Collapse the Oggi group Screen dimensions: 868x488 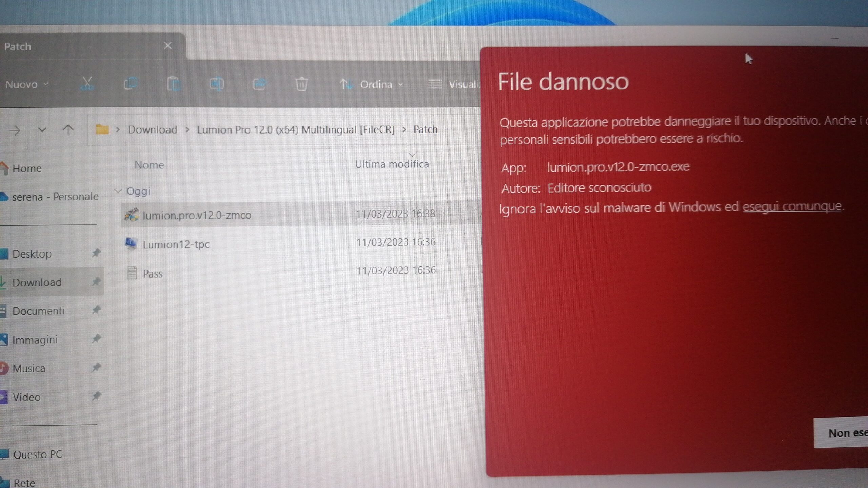pyautogui.click(x=118, y=191)
